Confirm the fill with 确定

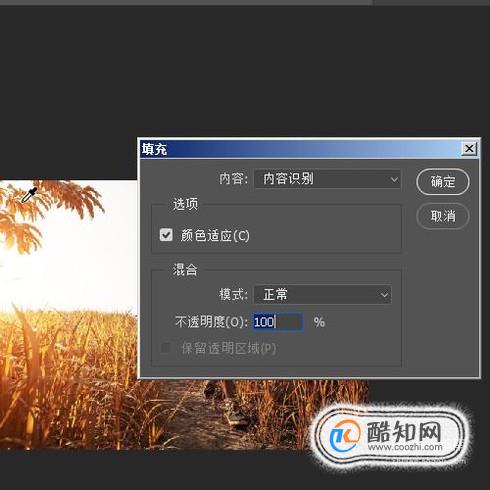443,182
